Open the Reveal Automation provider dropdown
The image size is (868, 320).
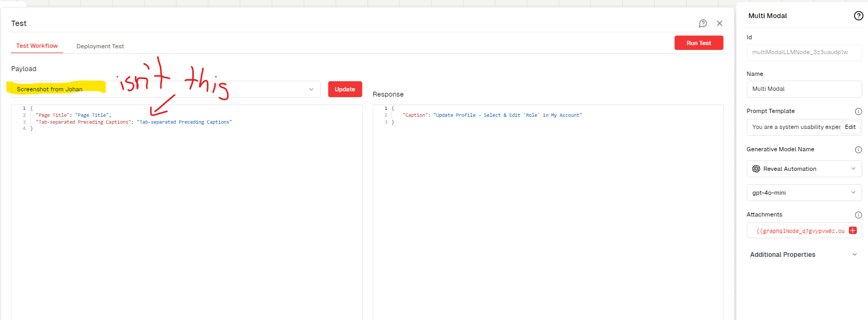(x=853, y=169)
